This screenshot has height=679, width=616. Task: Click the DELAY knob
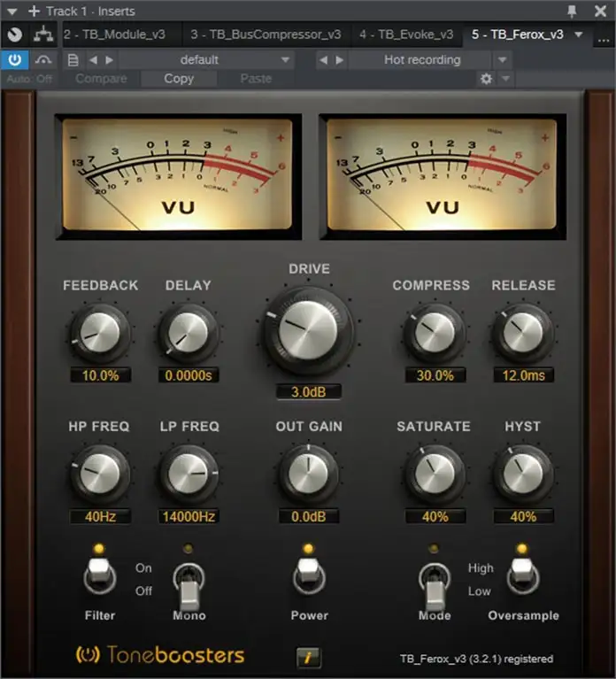coord(188,333)
